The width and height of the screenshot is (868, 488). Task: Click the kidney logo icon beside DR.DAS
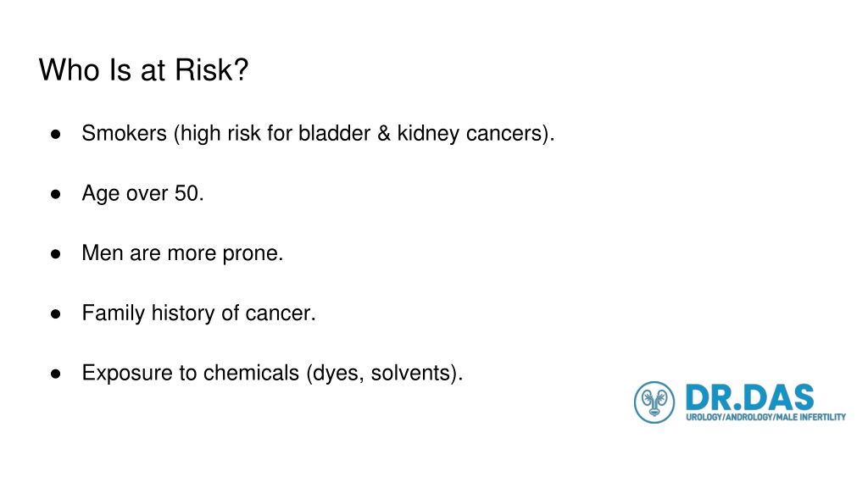(654, 402)
